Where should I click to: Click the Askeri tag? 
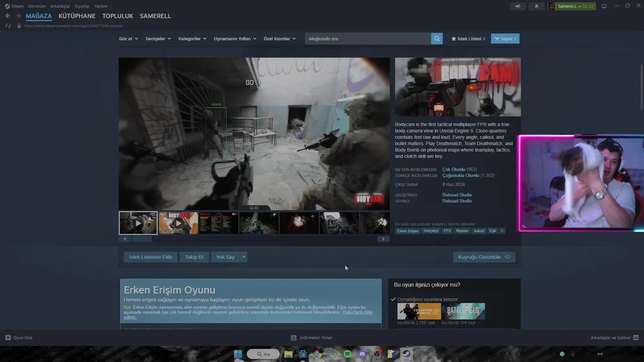click(x=479, y=231)
